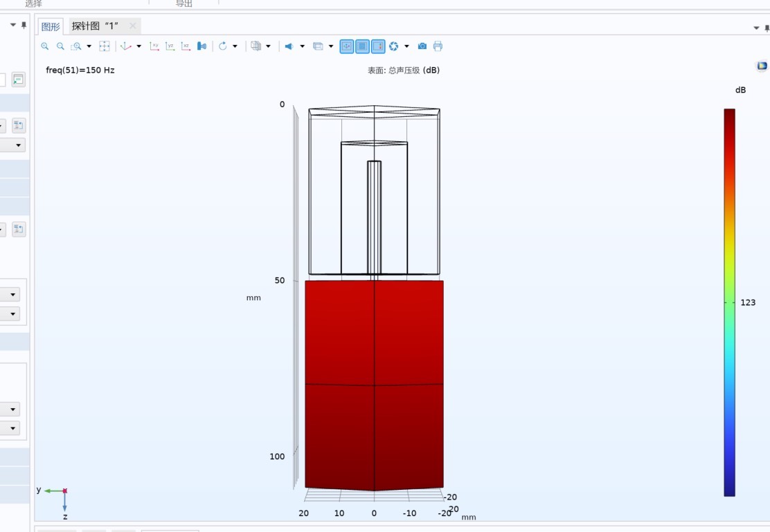
Task: Take an image snapshot with the camera icon
Action: [422, 46]
